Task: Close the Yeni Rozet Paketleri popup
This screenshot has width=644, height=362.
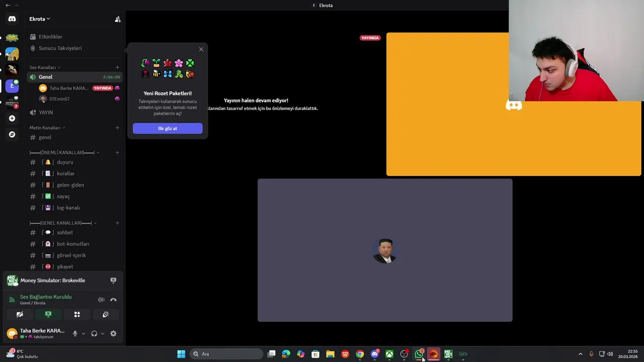Action: point(201,49)
